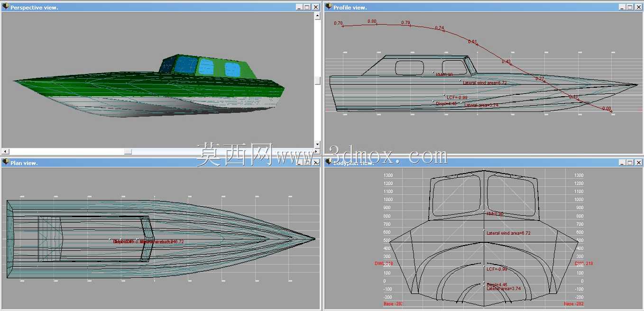Click the 'DWL 218' label on Bodyplan right scale
The height and width of the screenshot is (311, 644).
tap(584, 263)
